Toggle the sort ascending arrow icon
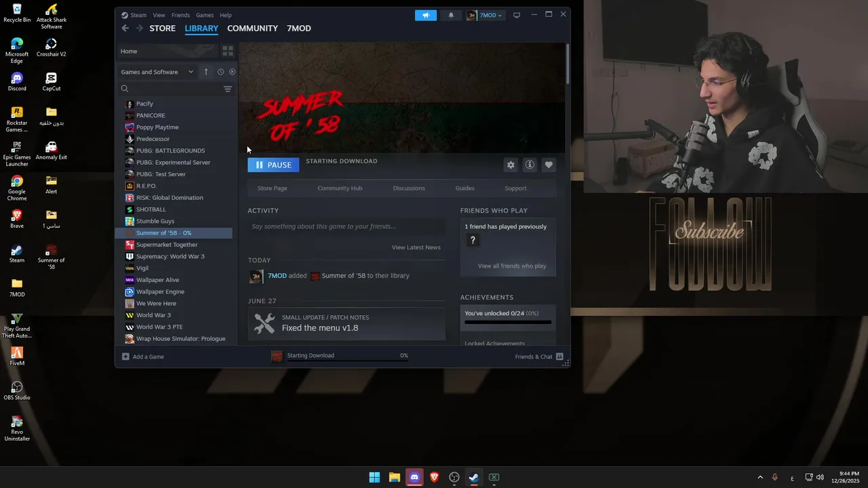 pos(206,72)
